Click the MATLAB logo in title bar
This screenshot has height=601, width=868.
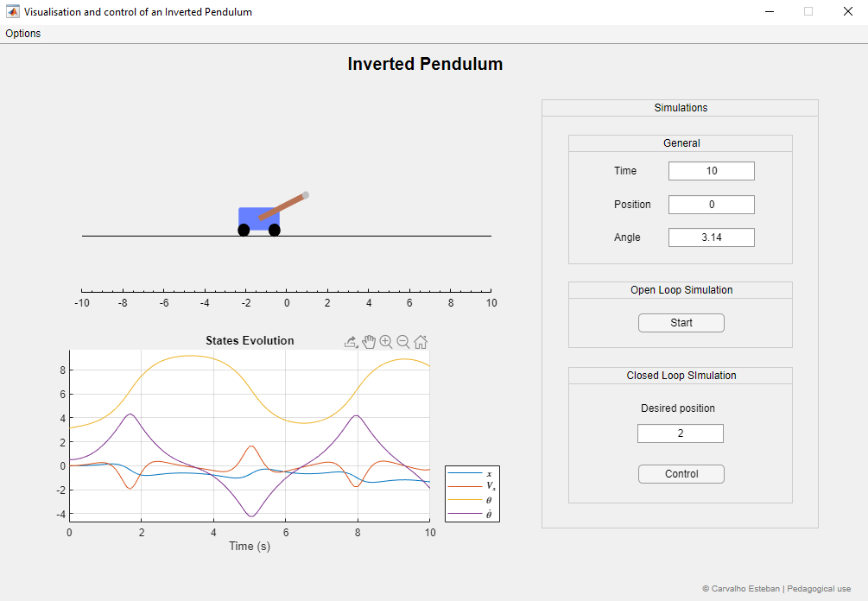[13, 12]
